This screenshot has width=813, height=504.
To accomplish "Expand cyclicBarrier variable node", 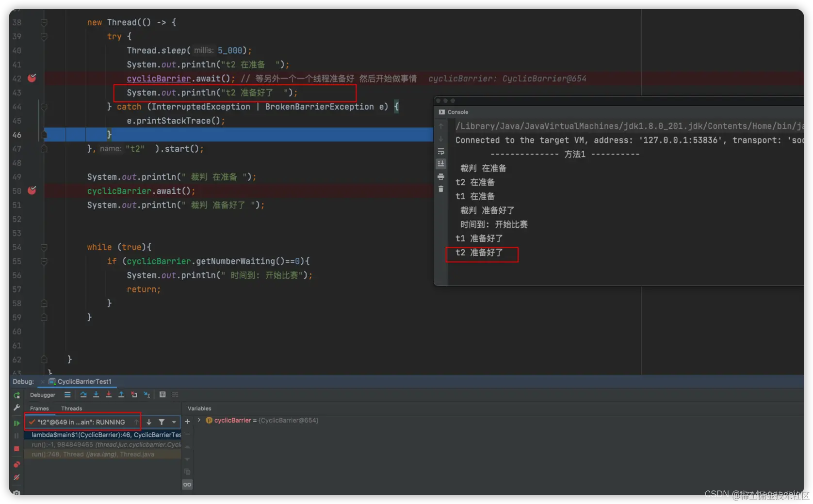I will point(199,420).
